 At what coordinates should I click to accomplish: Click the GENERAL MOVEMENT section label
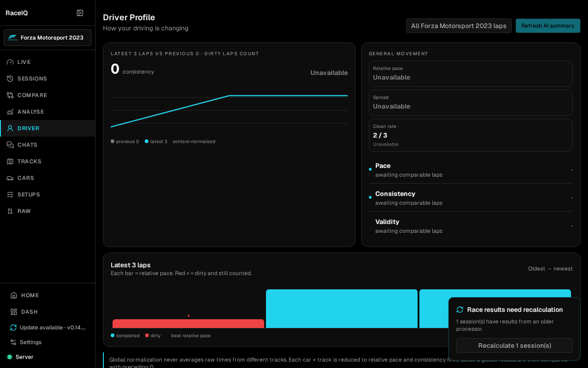pyautogui.click(x=398, y=54)
